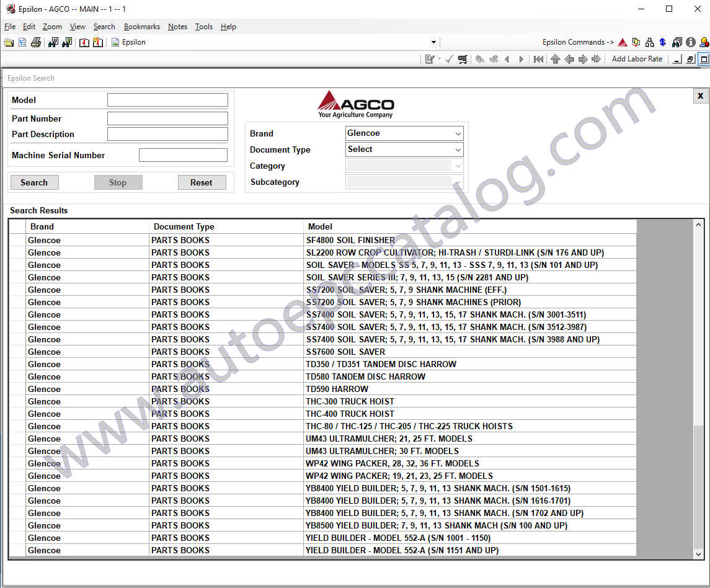Open the Tools menu

coord(203,27)
